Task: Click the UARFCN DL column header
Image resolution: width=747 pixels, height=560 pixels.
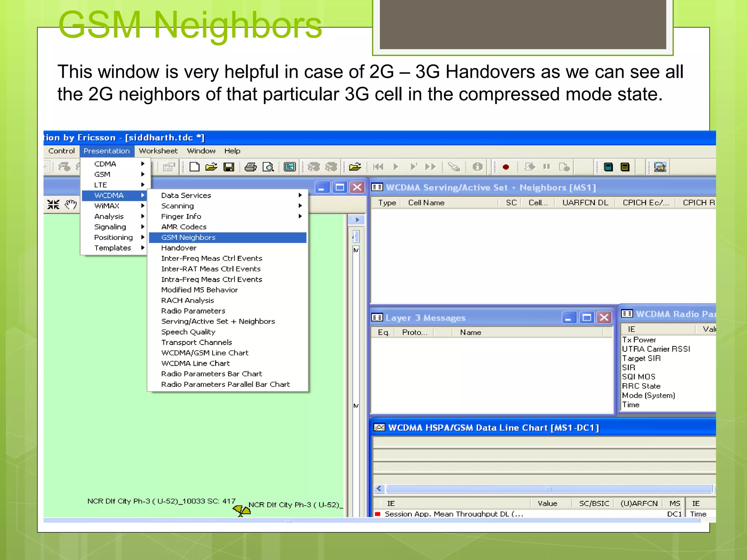Action: [585, 203]
